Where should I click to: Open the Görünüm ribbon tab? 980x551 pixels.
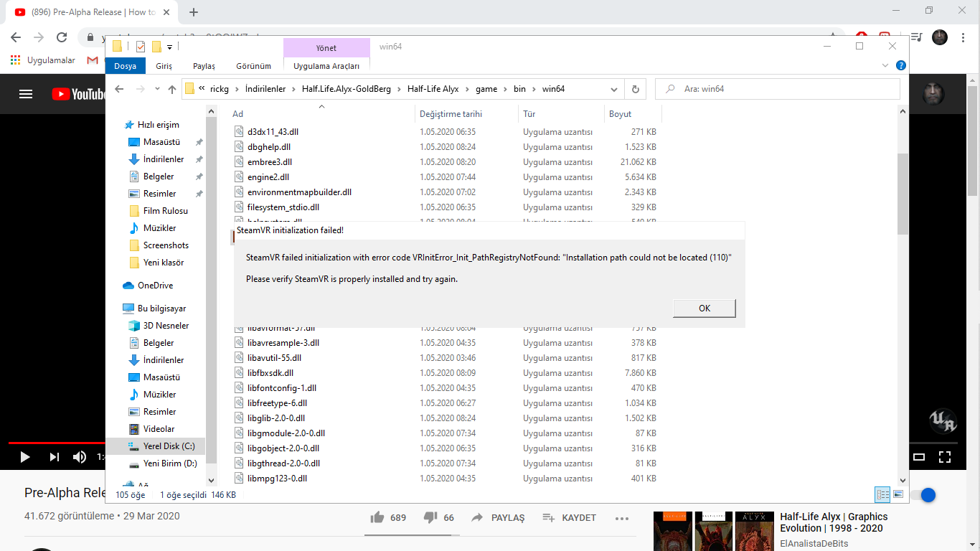click(x=253, y=66)
